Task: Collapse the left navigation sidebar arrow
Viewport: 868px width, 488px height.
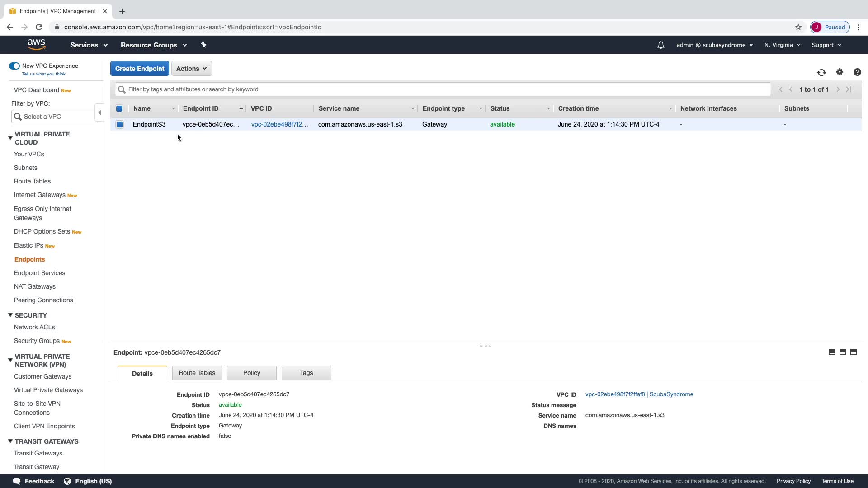Action: pos(99,113)
